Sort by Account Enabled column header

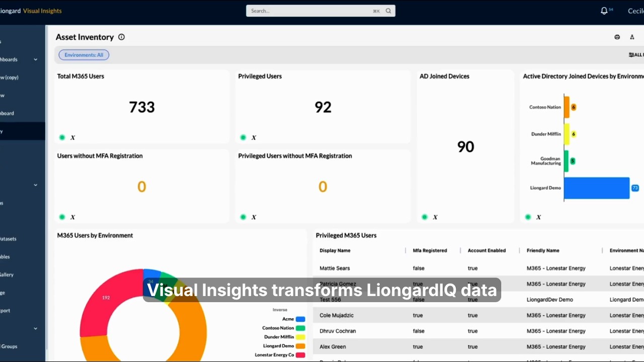click(x=487, y=250)
